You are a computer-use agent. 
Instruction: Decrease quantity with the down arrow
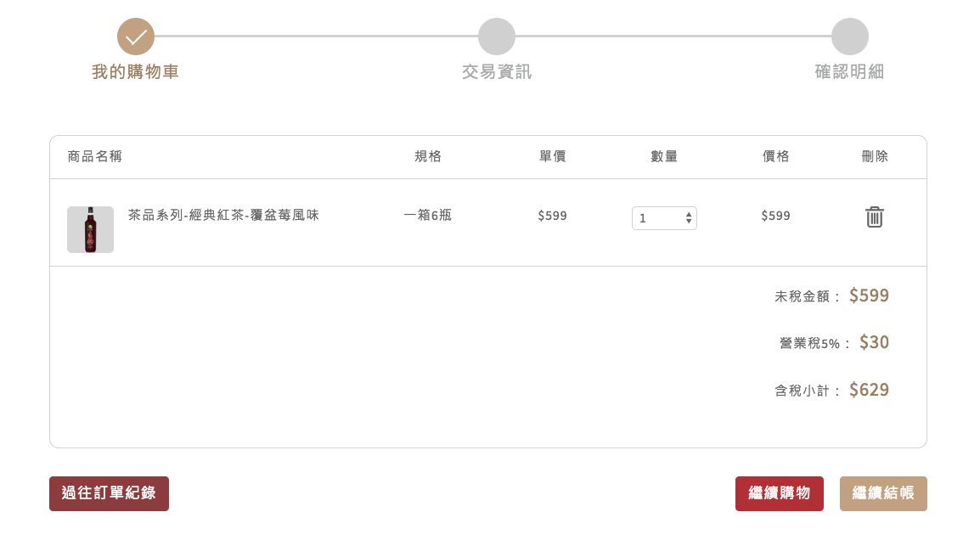click(x=688, y=221)
